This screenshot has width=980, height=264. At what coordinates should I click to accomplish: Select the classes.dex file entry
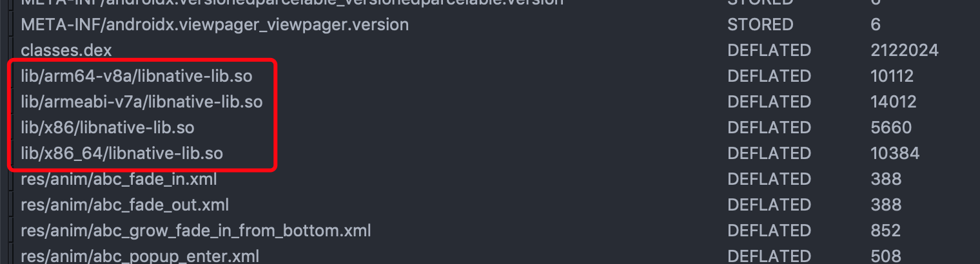pyautogui.click(x=66, y=50)
